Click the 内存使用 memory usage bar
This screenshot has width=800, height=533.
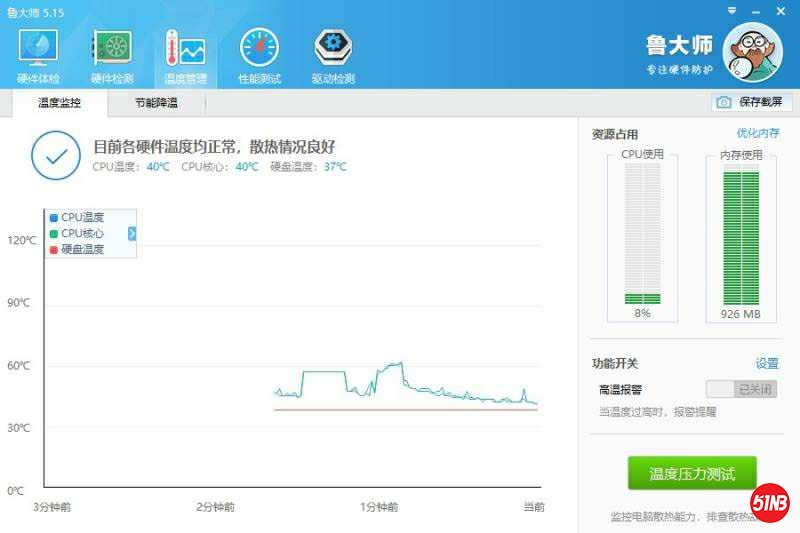pyautogui.click(x=741, y=236)
